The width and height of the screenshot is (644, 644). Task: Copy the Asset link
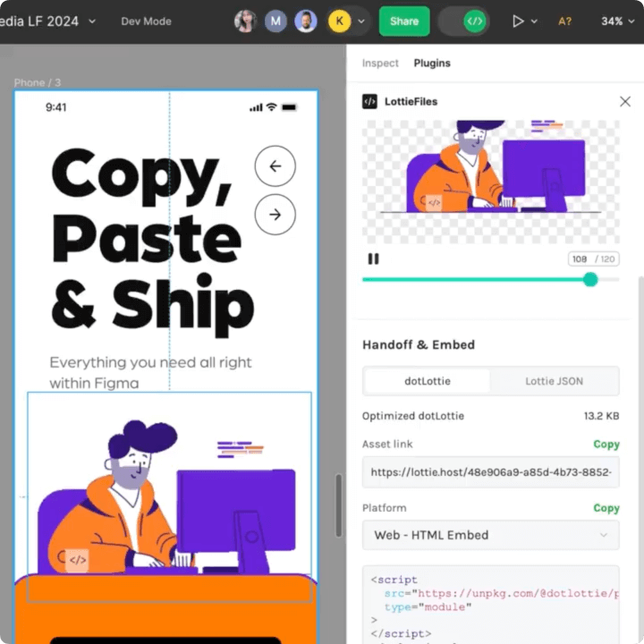click(x=606, y=445)
